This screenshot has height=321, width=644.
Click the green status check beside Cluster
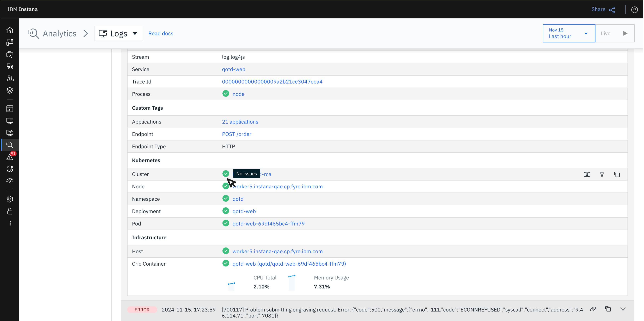[225, 174]
